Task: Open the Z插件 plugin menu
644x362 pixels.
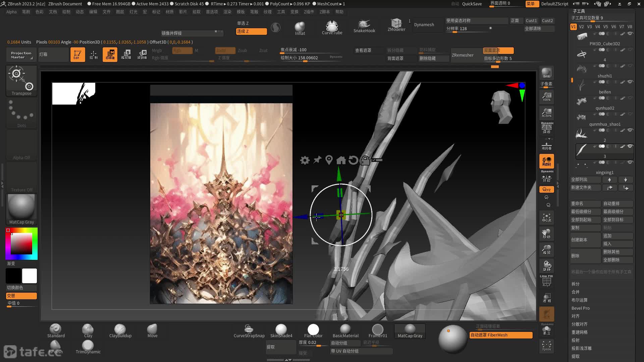Action: [309, 12]
